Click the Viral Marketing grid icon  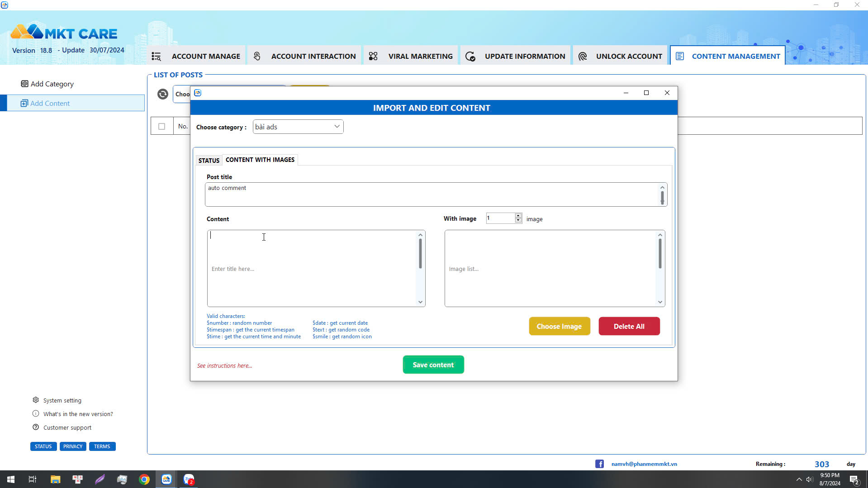click(373, 56)
